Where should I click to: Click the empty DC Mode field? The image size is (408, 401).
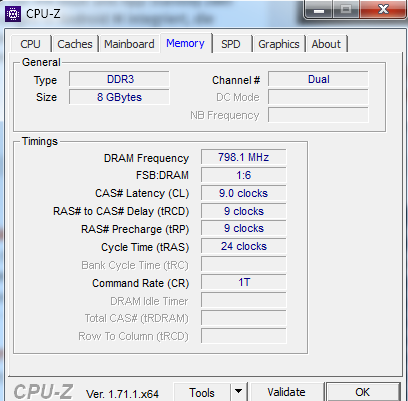318,97
